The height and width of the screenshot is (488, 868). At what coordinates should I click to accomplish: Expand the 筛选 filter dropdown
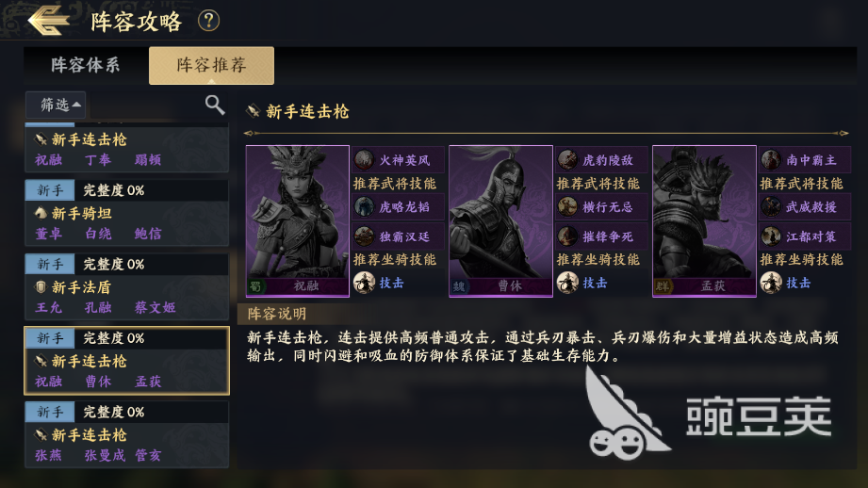pyautogui.click(x=56, y=105)
